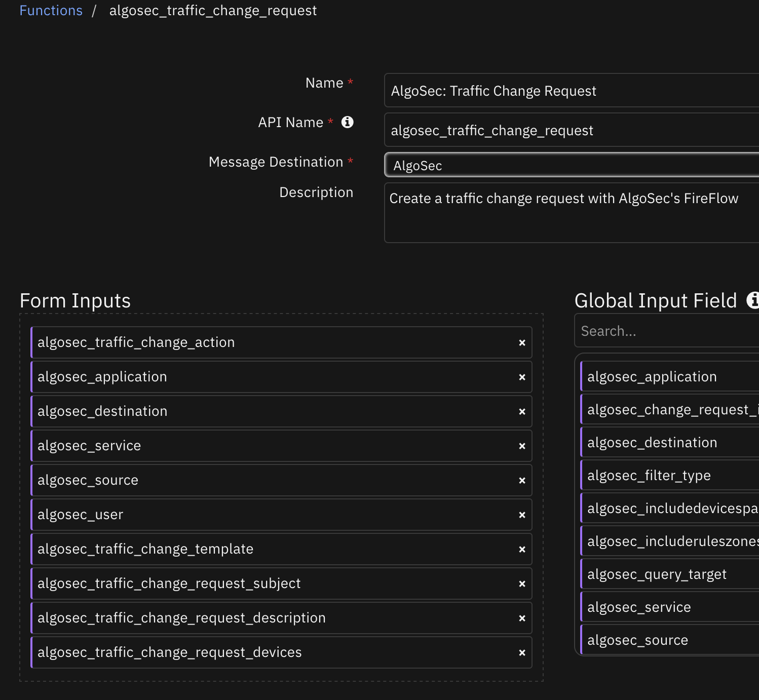The width and height of the screenshot is (759, 700).
Task: Remove algosec_traffic_change_request_devices input
Action: pyautogui.click(x=522, y=653)
